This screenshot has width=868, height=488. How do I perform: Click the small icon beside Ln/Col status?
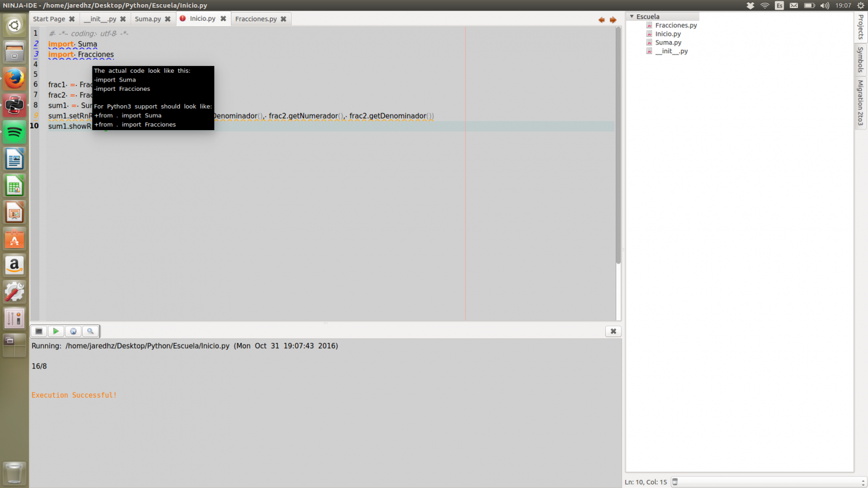[675, 482]
